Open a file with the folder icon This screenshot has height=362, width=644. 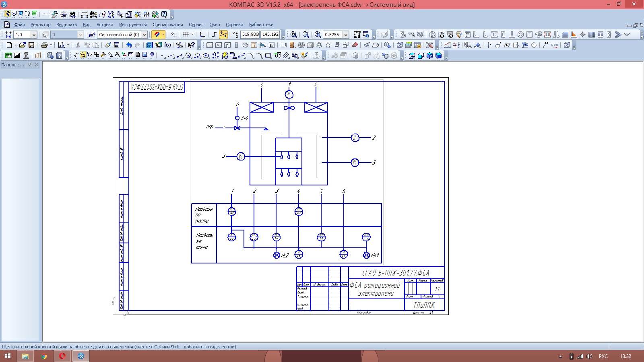(23, 45)
